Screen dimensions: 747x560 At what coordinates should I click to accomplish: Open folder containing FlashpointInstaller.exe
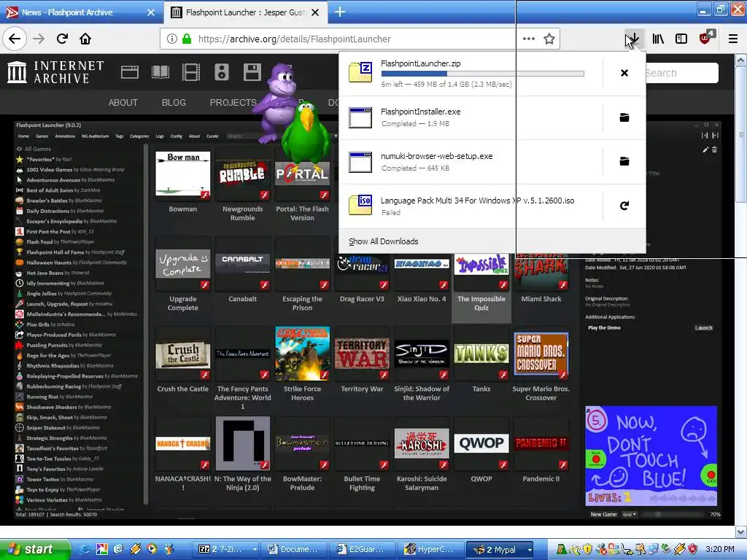tap(624, 117)
